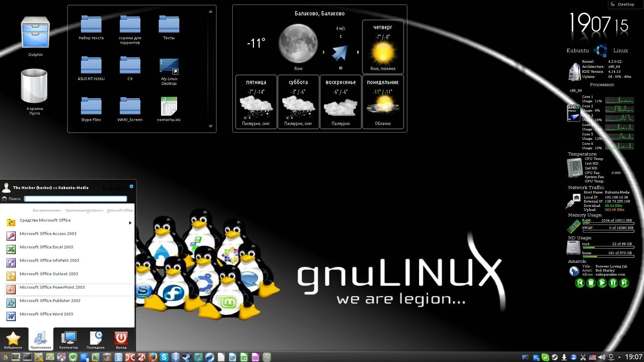
Task: Open LibreOffice Writer taskbar icon
Action: pos(232,357)
